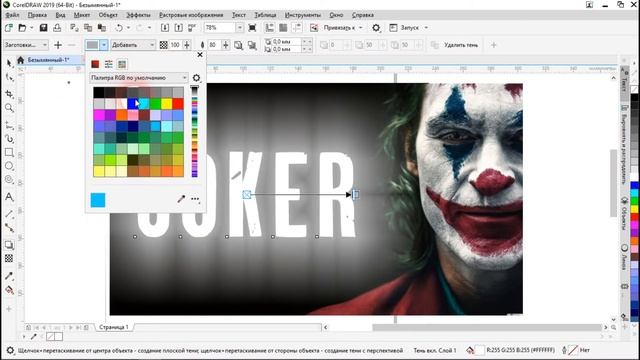640x360 pixels.
Task: Choose the Zoom magnifier tool
Action: pos(9,108)
